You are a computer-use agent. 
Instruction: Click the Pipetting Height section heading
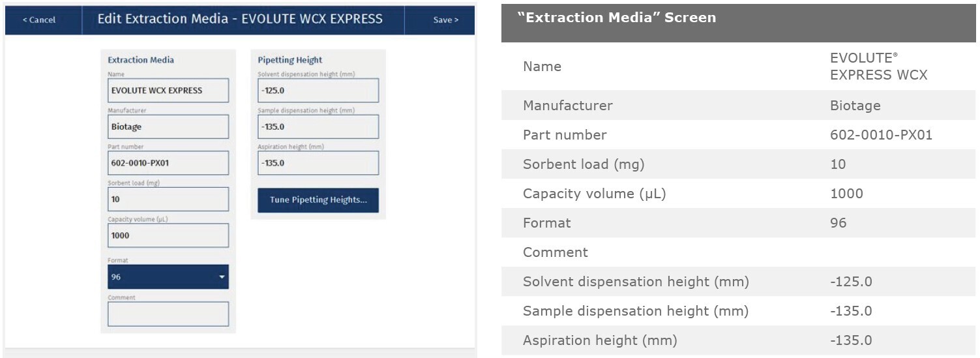(290, 60)
